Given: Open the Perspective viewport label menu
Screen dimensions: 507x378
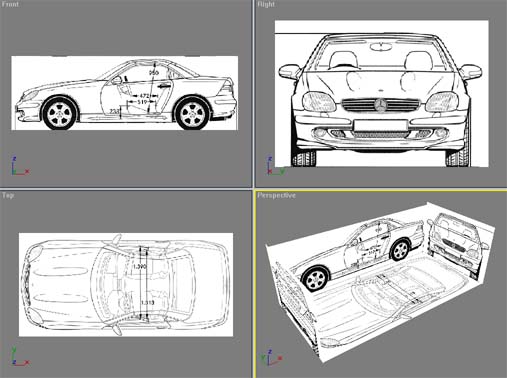Looking at the screenshot, I should [276, 195].
